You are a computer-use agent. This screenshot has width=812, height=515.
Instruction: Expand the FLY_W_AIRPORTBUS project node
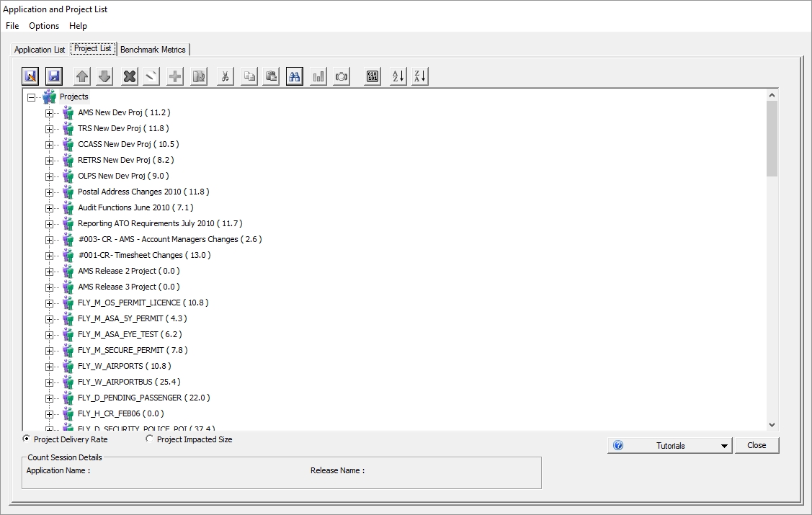49,382
